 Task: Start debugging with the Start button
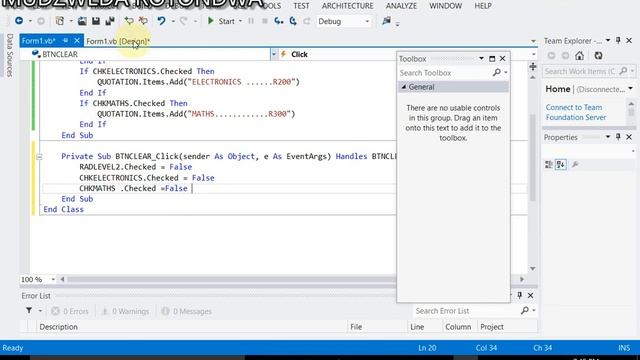(x=221, y=21)
